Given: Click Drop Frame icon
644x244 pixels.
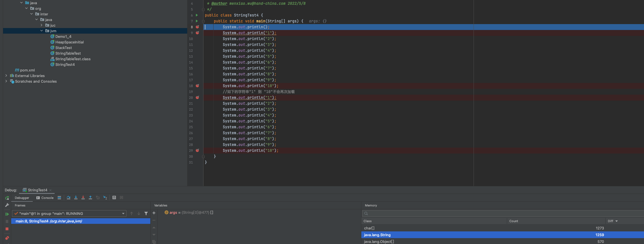Looking at the screenshot, I should 98,197.
